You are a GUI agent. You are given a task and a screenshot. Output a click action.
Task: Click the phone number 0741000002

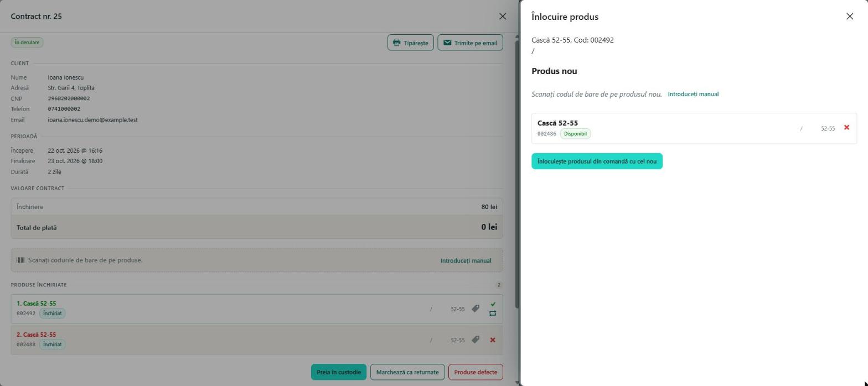tap(64, 109)
